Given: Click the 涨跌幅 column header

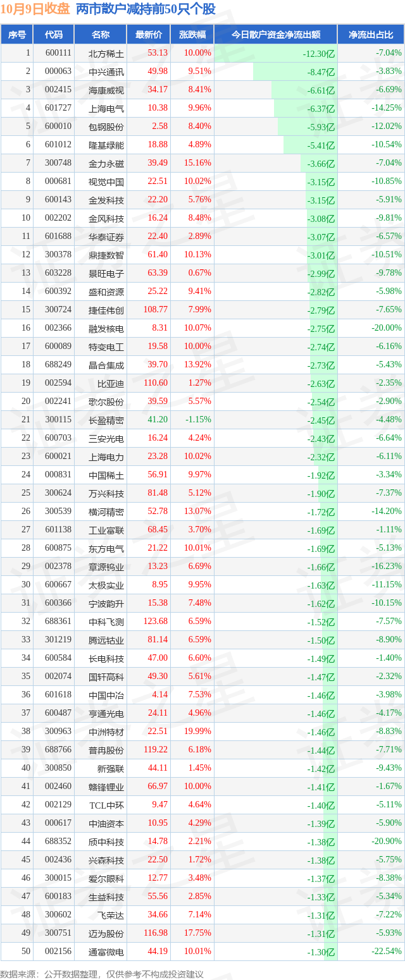Looking at the screenshot, I should [192, 35].
